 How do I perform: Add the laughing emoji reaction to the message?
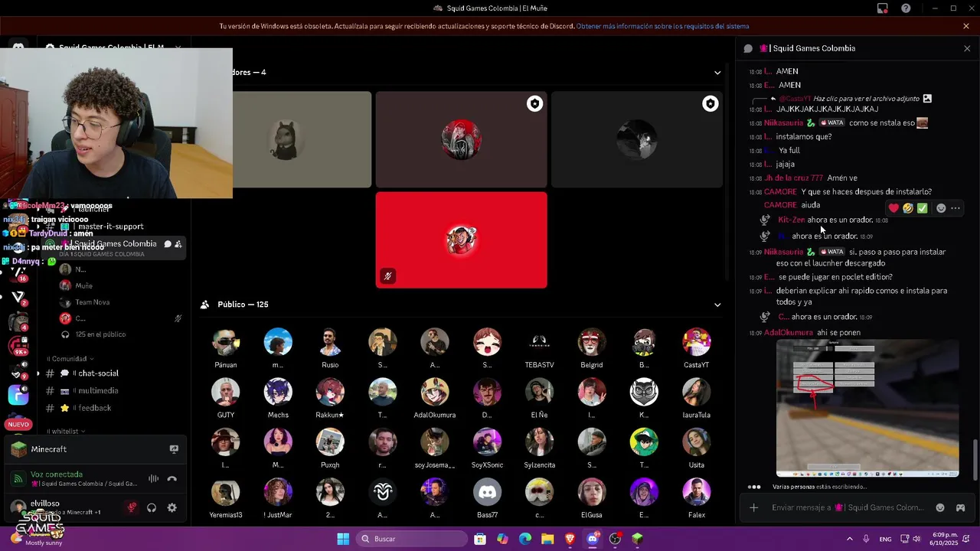(908, 208)
